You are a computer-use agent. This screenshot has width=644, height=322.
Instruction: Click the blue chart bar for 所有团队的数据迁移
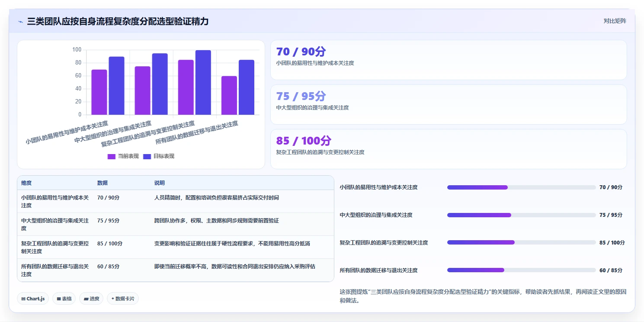click(x=247, y=87)
